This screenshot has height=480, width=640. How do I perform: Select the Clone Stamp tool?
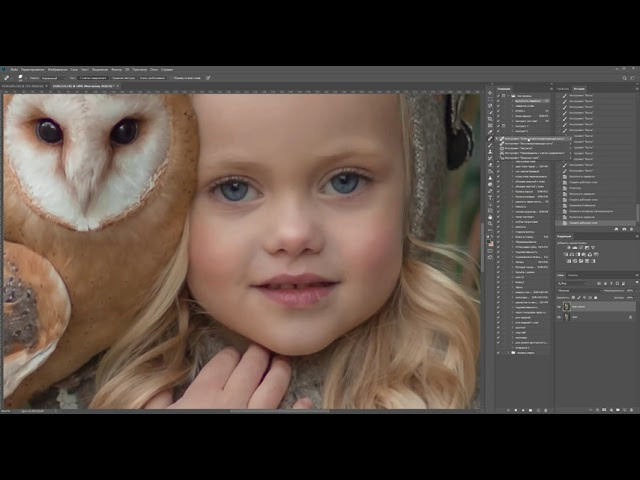coord(490,151)
